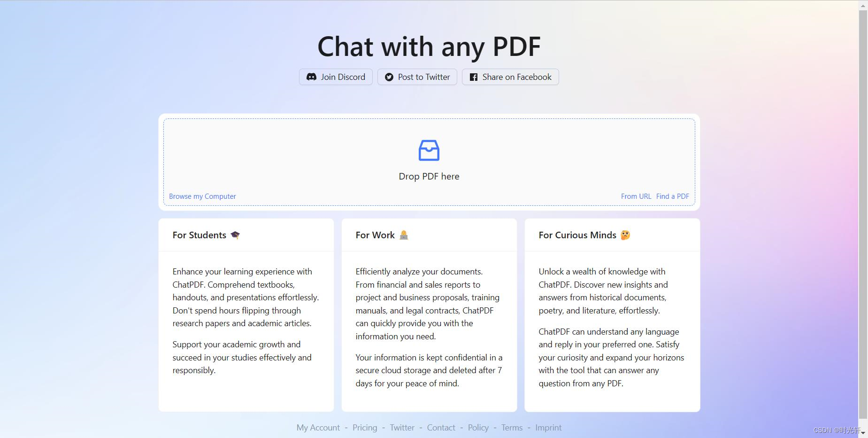Image resolution: width=868 pixels, height=438 pixels.
Task: Click the Join Discord button label
Action: coord(343,77)
